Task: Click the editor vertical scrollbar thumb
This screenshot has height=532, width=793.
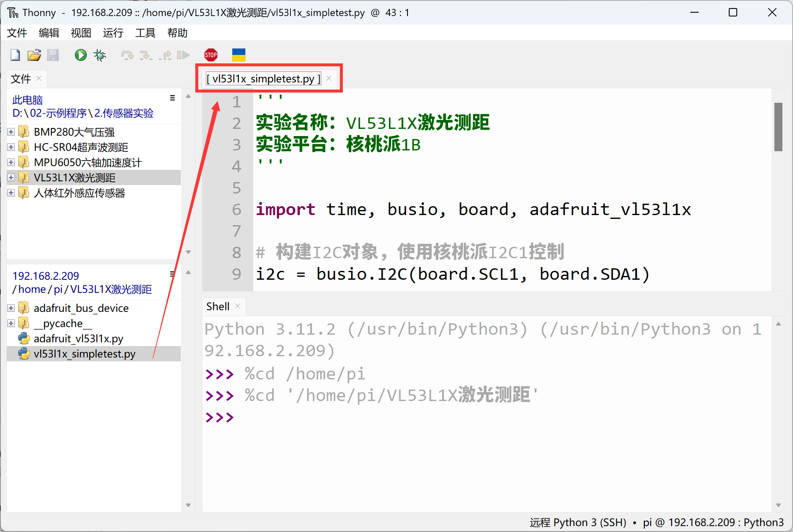Action: coord(778,127)
